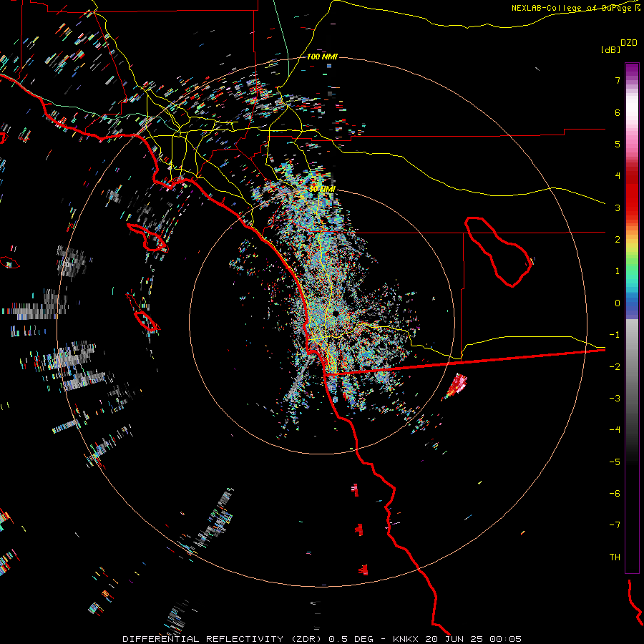Click the -2 value on the color scale
Viewport: 644px width, 644px height.
(615, 367)
